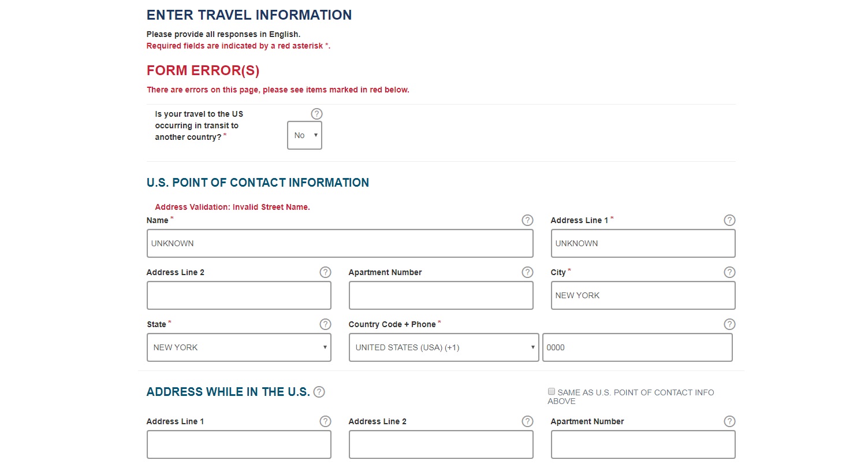The width and height of the screenshot is (868, 467).
Task: Select the empty contact Address Line 2 field
Action: coord(239,295)
